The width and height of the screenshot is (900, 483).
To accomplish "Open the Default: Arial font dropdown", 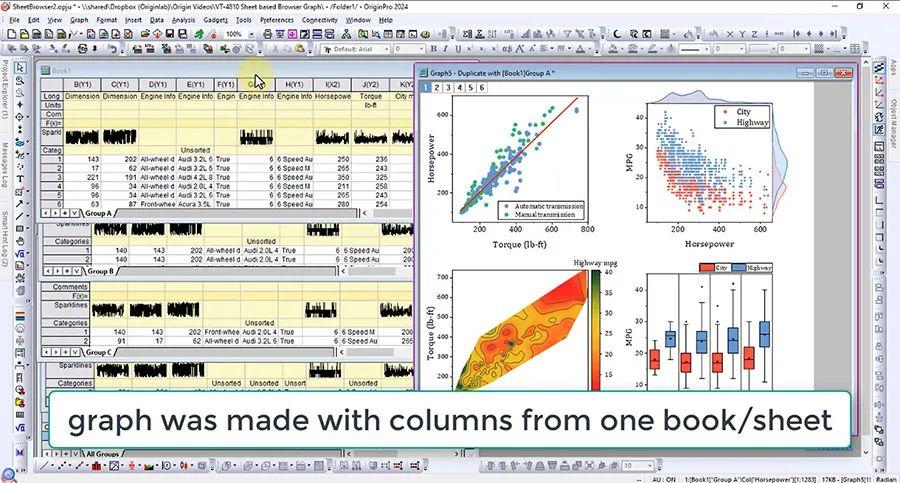I will coord(356,49).
